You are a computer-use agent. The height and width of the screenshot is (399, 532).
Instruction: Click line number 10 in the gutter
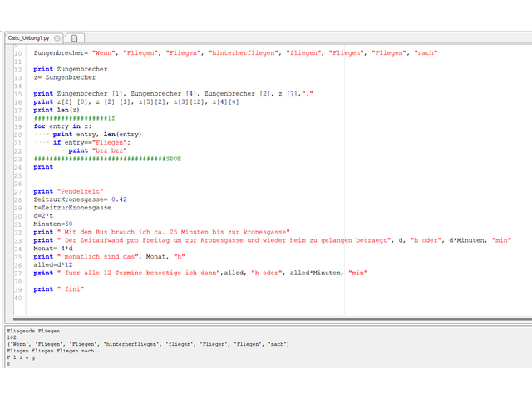tap(18, 53)
